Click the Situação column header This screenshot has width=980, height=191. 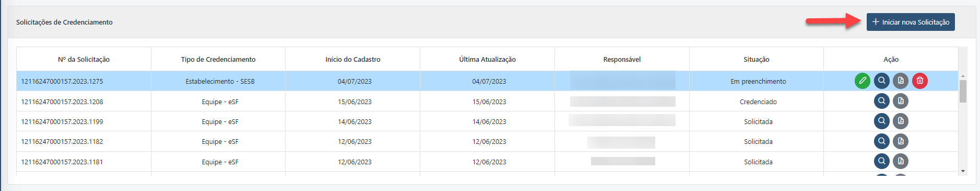[x=756, y=59]
